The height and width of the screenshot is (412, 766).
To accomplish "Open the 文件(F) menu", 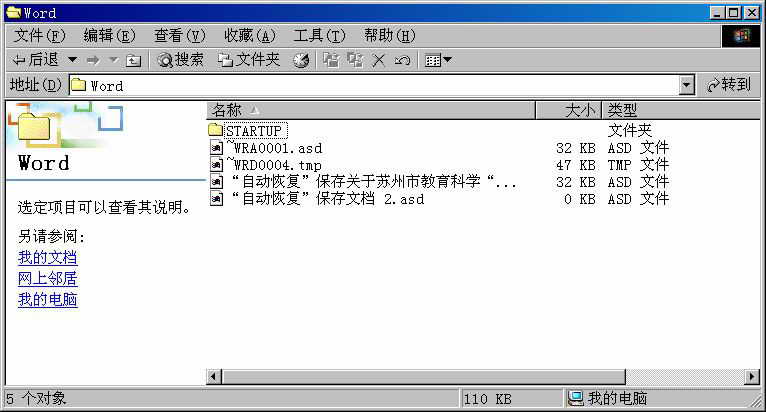I will pyautogui.click(x=41, y=35).
